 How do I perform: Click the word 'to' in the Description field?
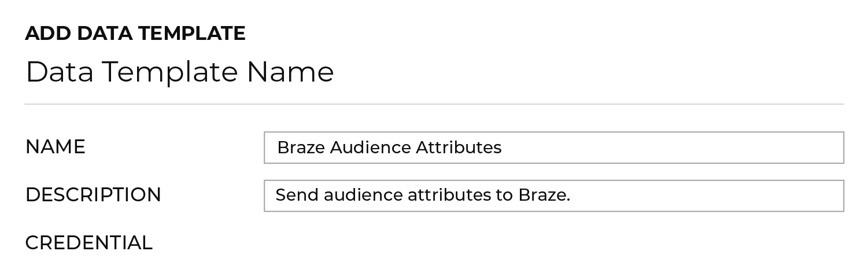(505, 195)
